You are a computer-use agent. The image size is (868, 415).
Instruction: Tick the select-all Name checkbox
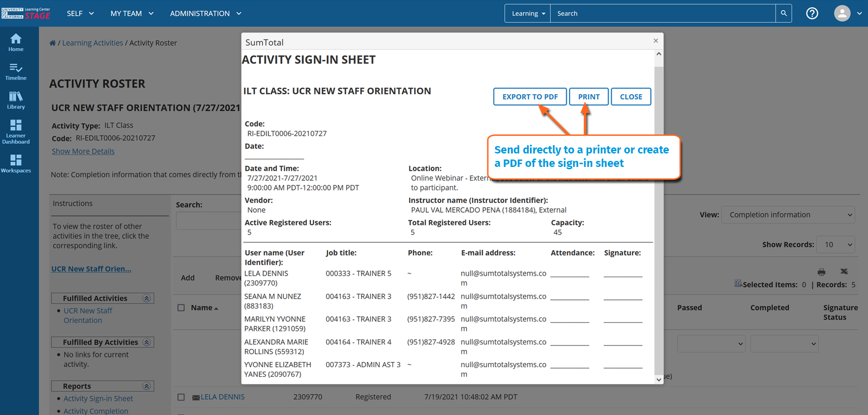pos(181,308)
